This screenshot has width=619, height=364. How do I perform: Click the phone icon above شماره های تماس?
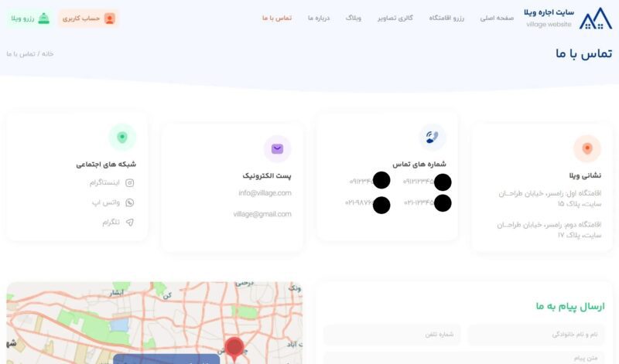[x=432, y=137]
